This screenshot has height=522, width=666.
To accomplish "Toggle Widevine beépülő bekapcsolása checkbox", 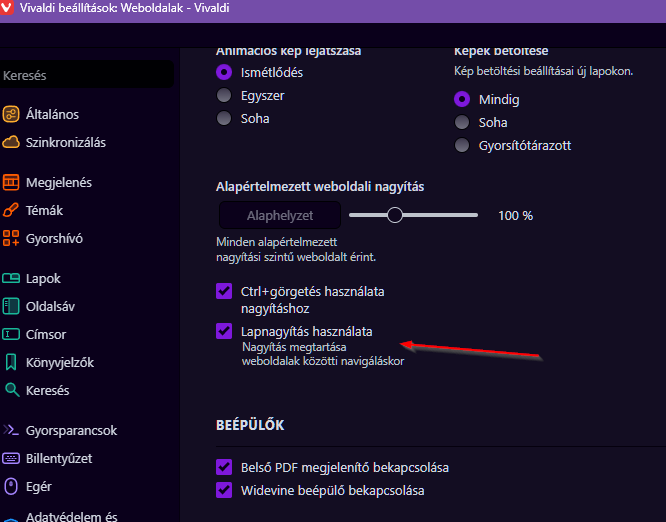I will (x=224, y=490).
